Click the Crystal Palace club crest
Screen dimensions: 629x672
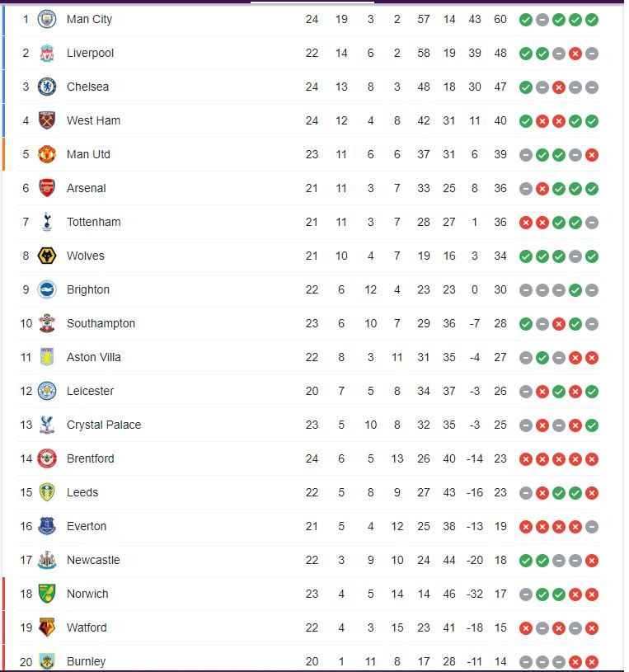click(47, 425)
